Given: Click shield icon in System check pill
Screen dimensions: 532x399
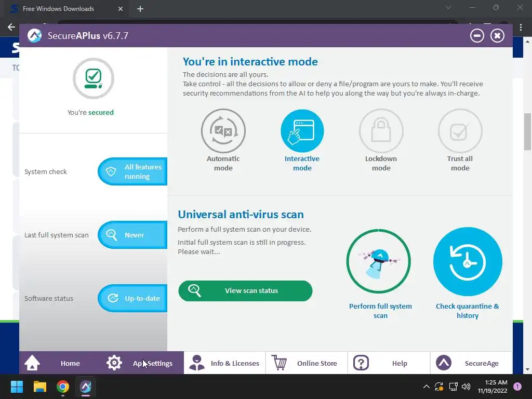Looking at the screenshot, I should click(x=111, y=171).
